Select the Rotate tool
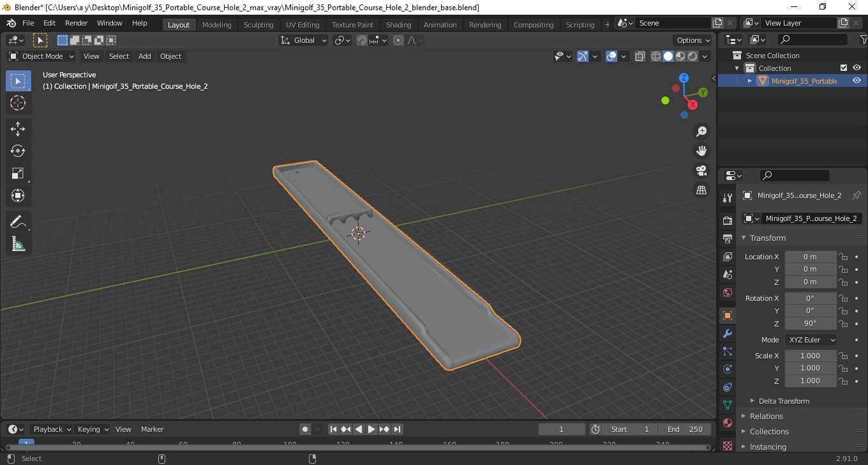This screenshot has height=465, width=868. [18, 151]
